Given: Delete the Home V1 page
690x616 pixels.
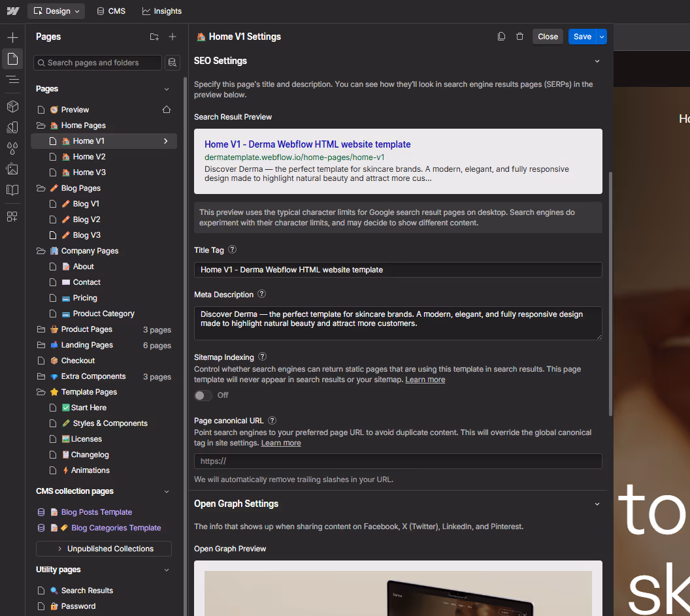Looking at the screenshot, I should 519,37.
